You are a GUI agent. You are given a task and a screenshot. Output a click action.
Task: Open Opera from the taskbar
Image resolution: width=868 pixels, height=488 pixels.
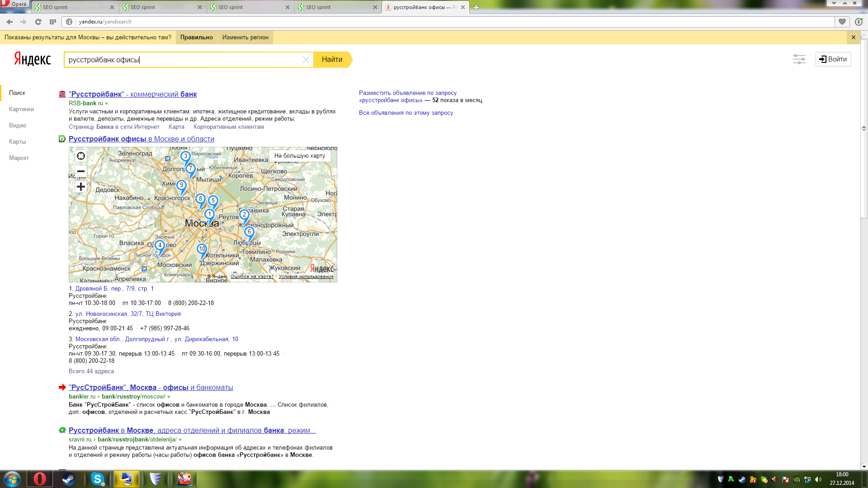point(40,479)
